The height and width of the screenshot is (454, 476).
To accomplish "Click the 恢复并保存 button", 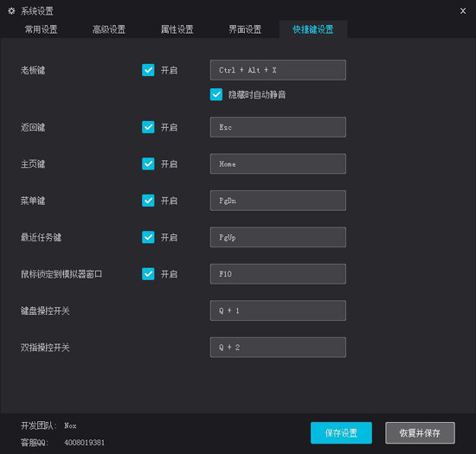I will (x=420, y=432).
